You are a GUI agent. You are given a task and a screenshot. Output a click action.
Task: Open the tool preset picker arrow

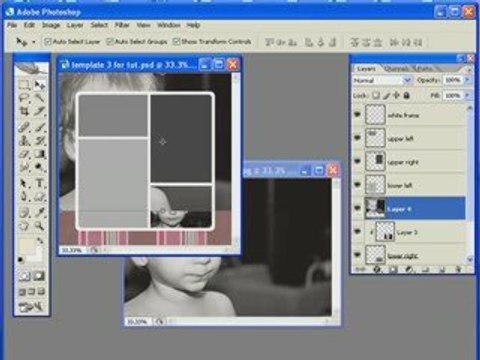(33, 42)
